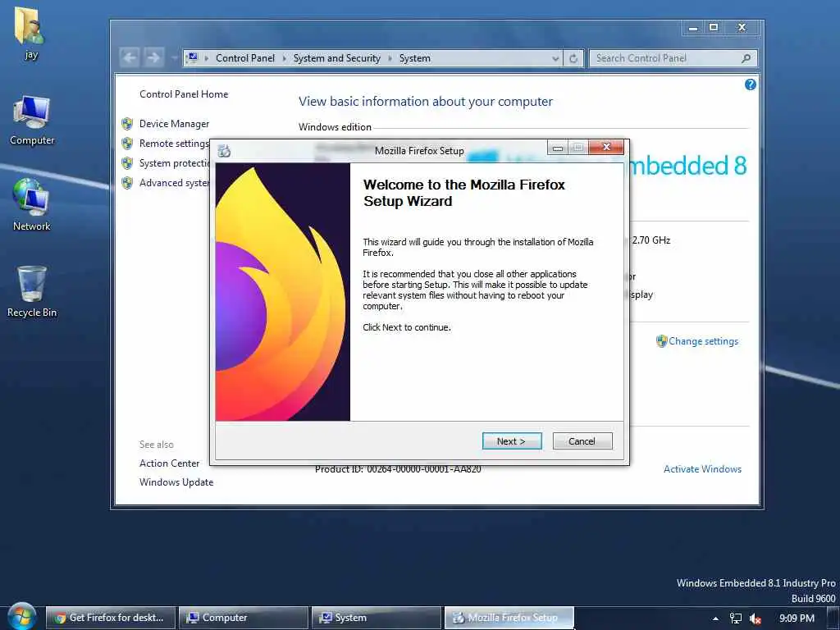Switch to Get Firefox for desktop taskbar button

tap(111, 618)
